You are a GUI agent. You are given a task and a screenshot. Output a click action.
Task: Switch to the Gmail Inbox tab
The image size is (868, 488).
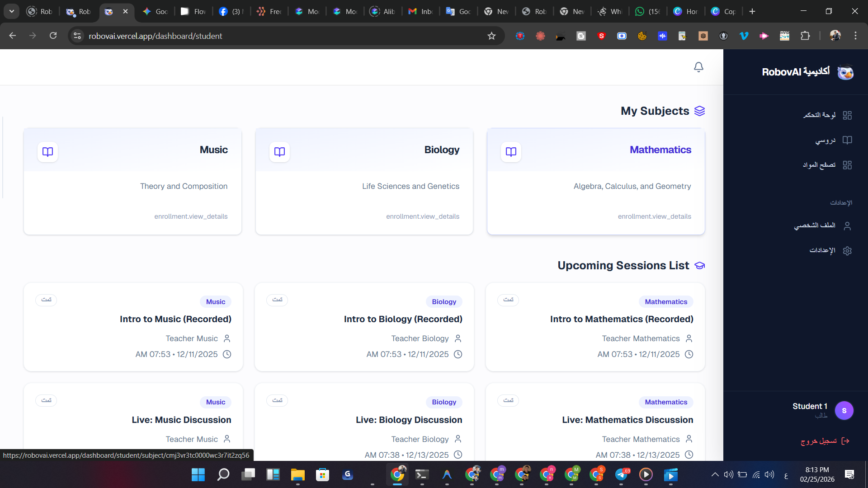(x=420, y=11)
